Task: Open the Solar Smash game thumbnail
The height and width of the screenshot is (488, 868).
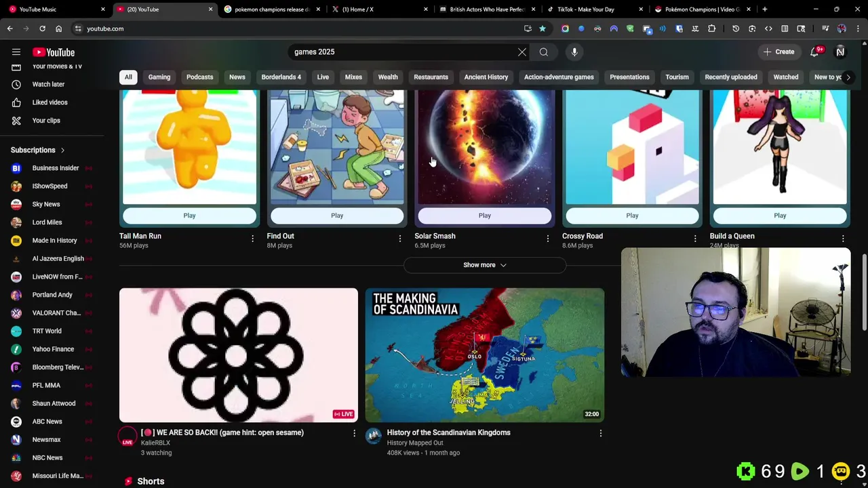Action: 485,147
